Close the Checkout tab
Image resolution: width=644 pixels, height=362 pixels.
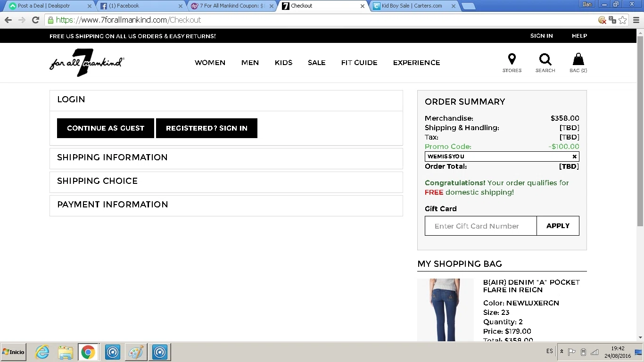click(362, 6)
